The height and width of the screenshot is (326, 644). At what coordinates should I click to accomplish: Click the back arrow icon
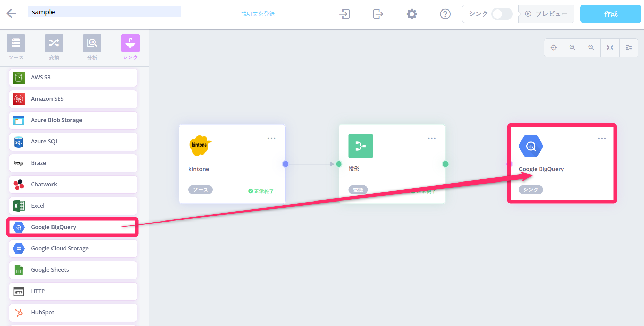(11, 13)
